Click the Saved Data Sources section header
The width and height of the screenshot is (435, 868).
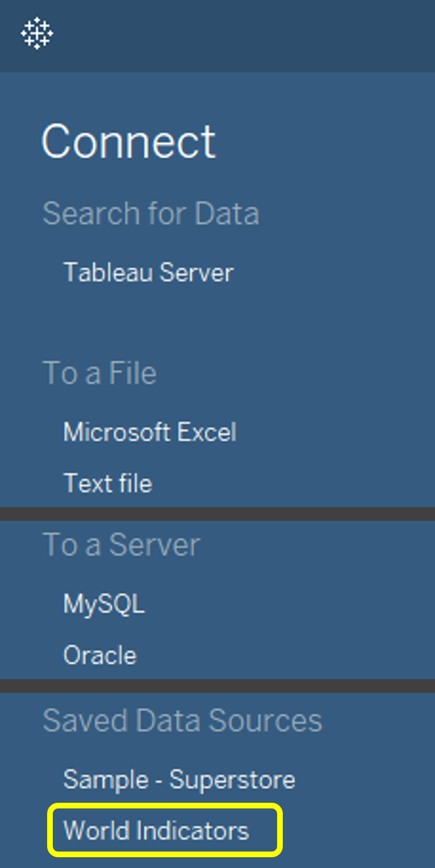point(182,720)
